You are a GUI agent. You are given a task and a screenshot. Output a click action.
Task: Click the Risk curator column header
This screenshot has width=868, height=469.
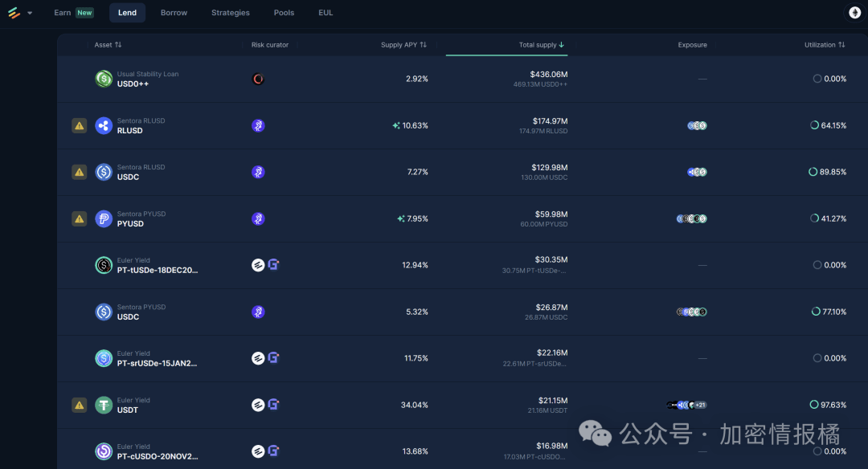[269, 45]
